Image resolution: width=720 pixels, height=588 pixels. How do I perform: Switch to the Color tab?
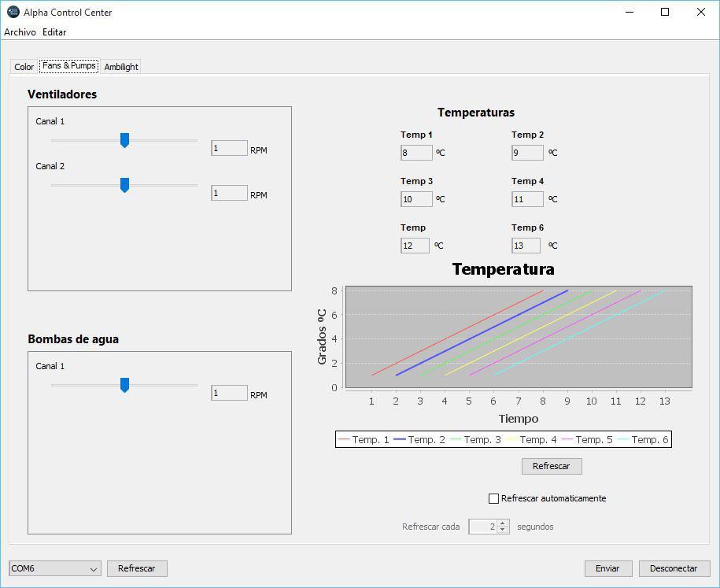(24, 67)
